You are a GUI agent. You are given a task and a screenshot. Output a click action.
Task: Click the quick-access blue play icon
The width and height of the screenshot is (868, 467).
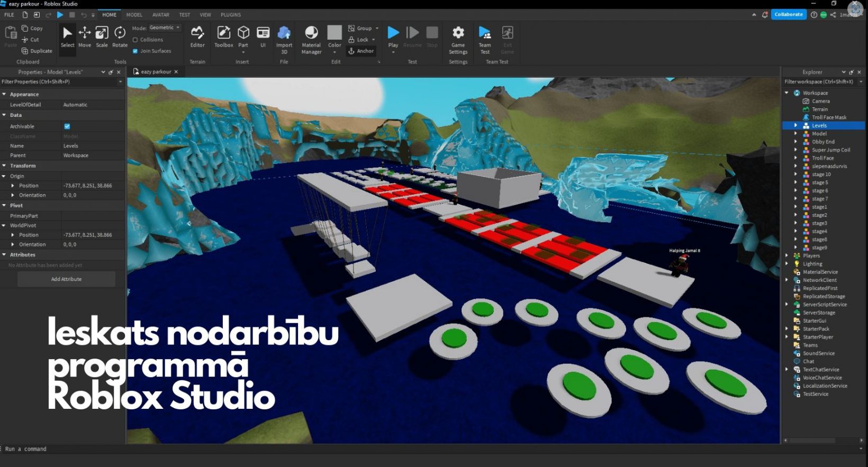click(x=60, y=15)
